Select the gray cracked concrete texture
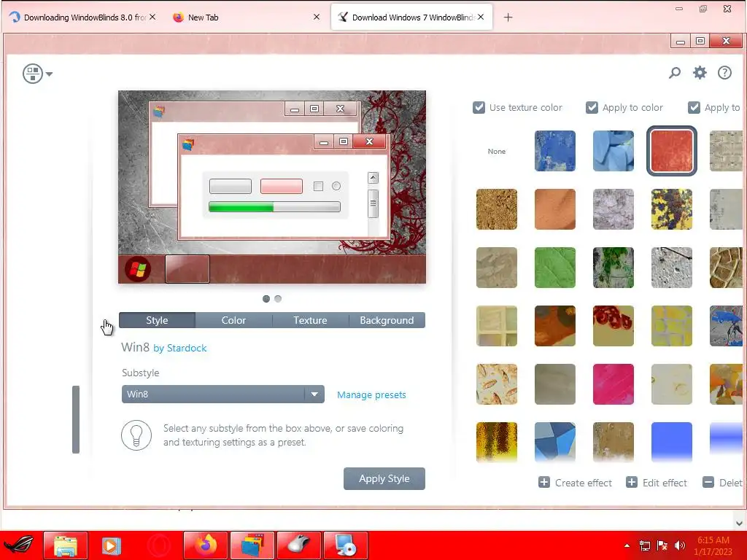Image resolution: width=747 pixels, height=560 pixels. pyautogui.click(x=672, y=268)
